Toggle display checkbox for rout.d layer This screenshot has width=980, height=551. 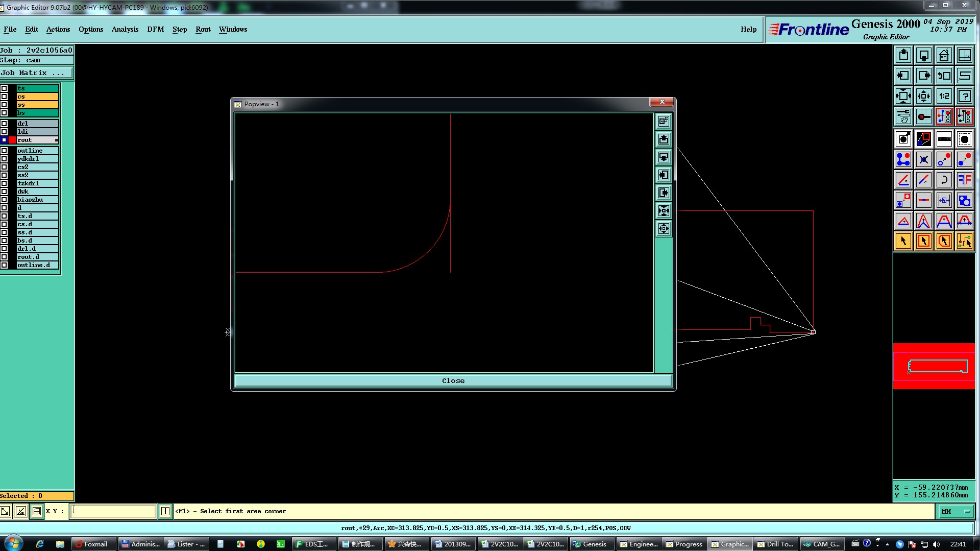coord(4,257)
